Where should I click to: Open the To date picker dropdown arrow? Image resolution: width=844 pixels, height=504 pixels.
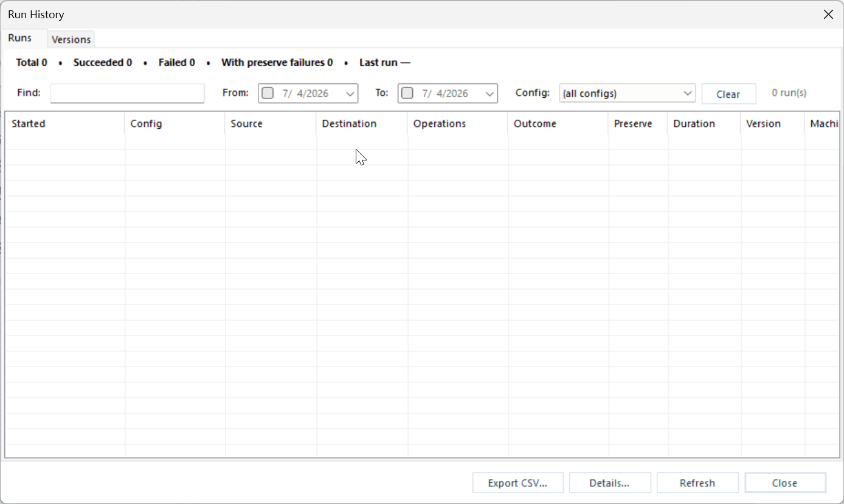pyautogui.click(x=489, y=94)
